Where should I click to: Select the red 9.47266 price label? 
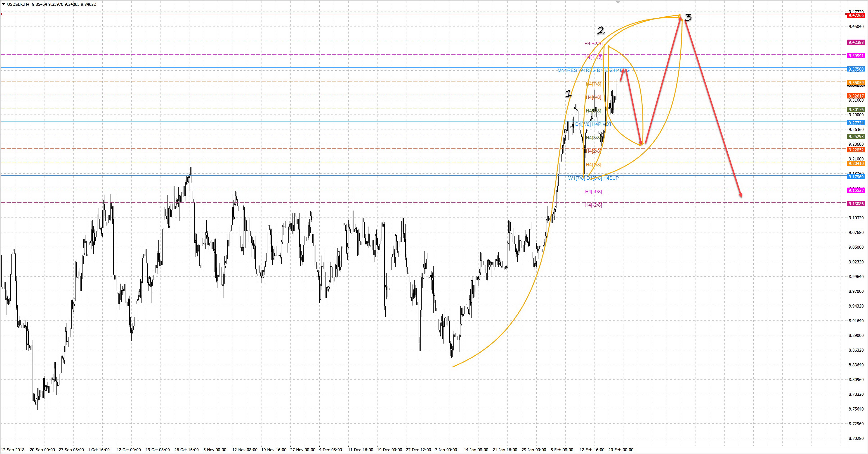(x=856, y=16)
